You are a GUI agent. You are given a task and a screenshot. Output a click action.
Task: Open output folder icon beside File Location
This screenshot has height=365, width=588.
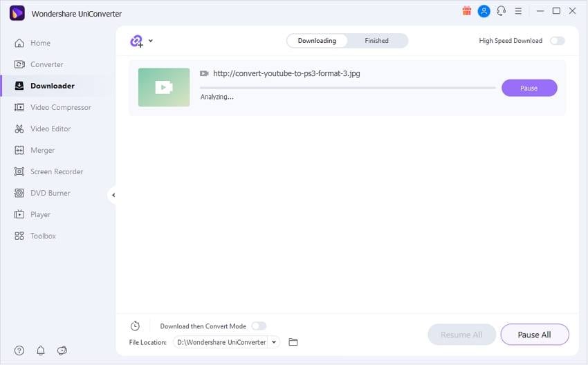click(293, 341)
